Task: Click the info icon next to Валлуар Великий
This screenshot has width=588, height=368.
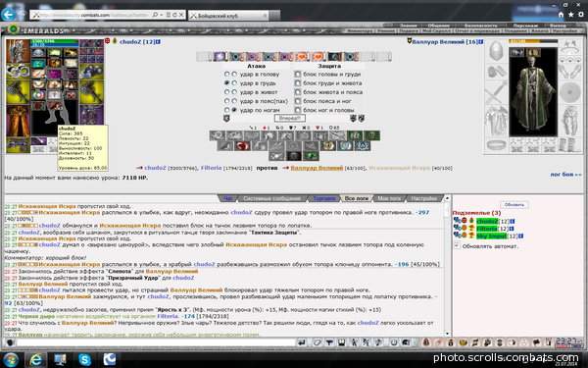Action: [x=481, y=41]
